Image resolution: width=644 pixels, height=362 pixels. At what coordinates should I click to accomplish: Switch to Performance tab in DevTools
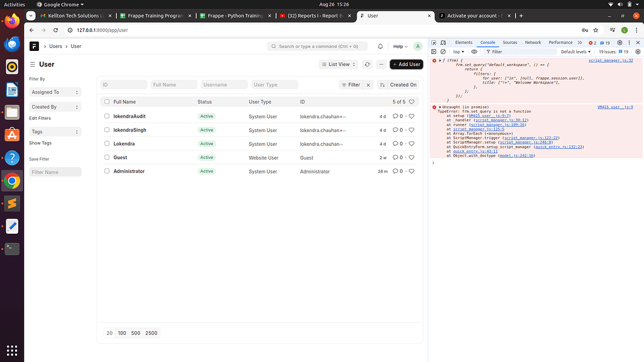pyautogui.click(x=560, y=43)
